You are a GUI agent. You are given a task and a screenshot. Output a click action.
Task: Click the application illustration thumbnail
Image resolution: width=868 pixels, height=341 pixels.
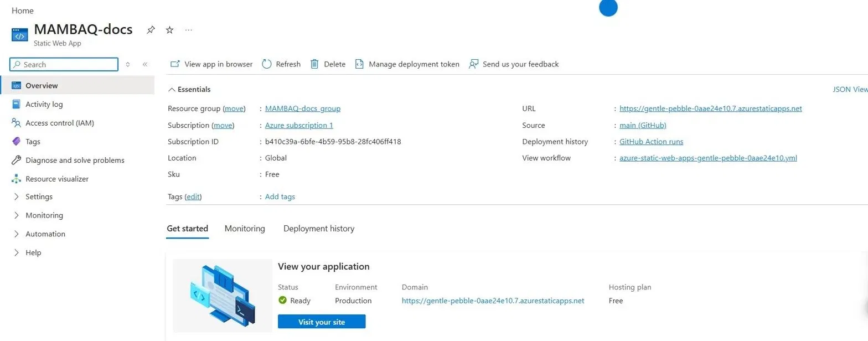223,296
